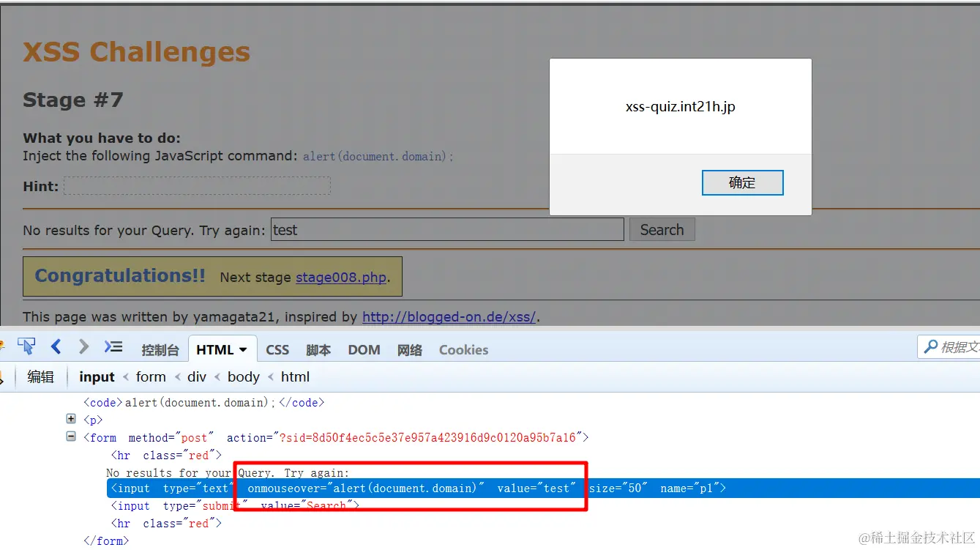This screenshot has height=550, width=980.
Task: Open the stage008.php link
Action: click(x=341, y=278)
